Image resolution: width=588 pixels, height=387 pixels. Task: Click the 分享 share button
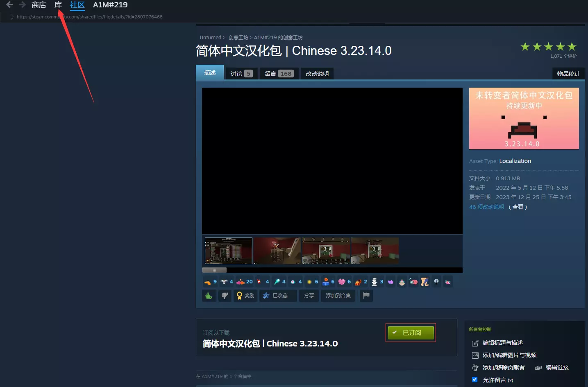point(309,296)
